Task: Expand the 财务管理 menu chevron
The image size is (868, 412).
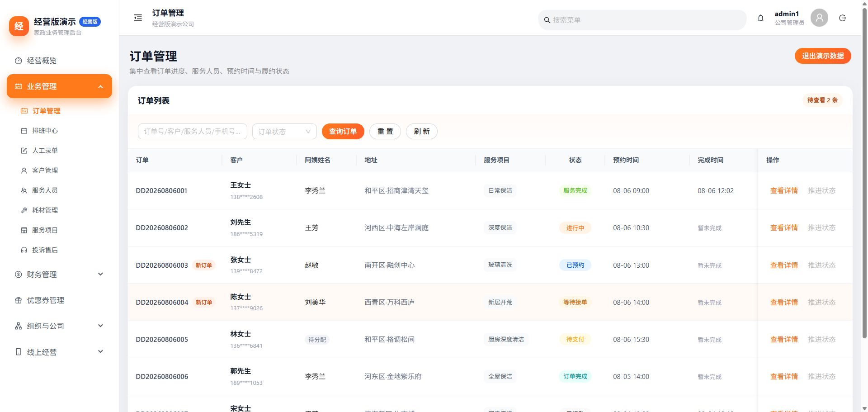Action: [x=100, y=274]
